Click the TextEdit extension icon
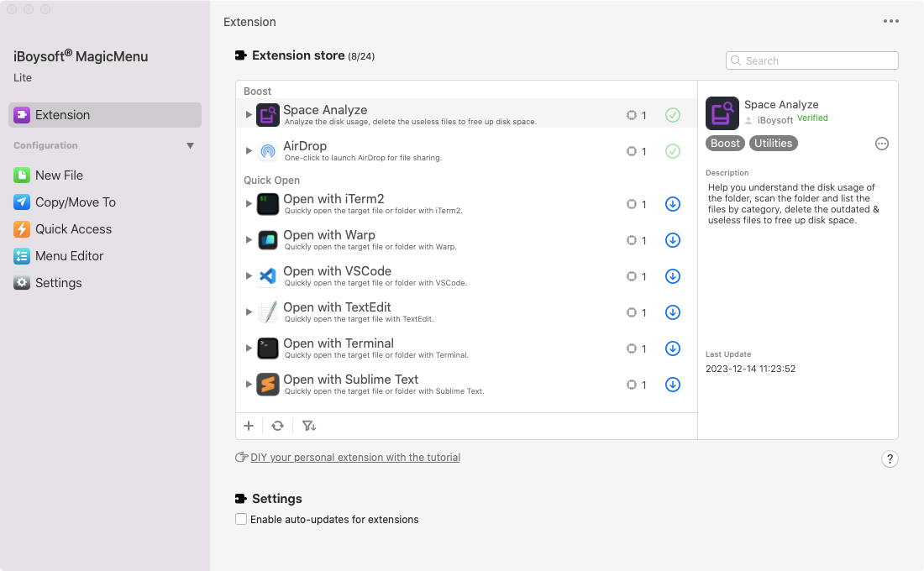 [267, 312]
